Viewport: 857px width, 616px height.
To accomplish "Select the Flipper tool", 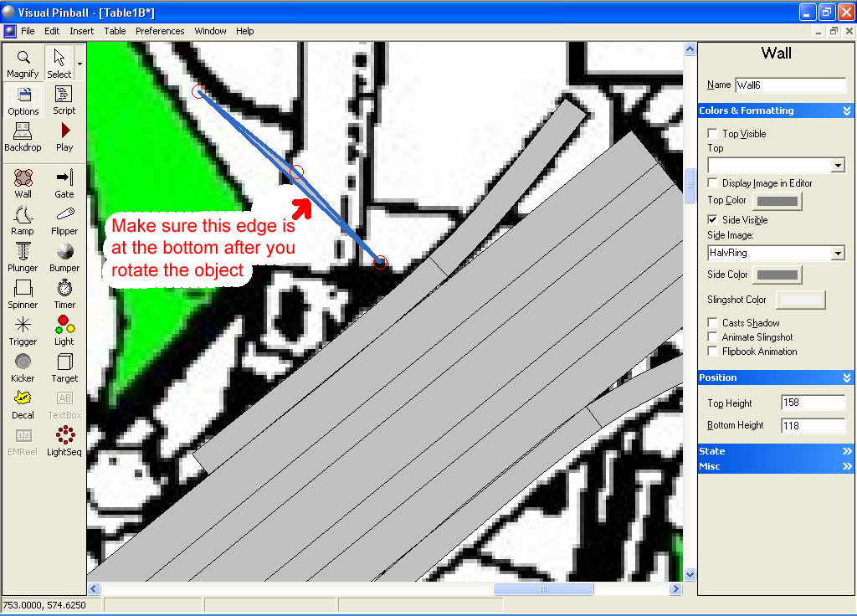I will click(64, 219).
